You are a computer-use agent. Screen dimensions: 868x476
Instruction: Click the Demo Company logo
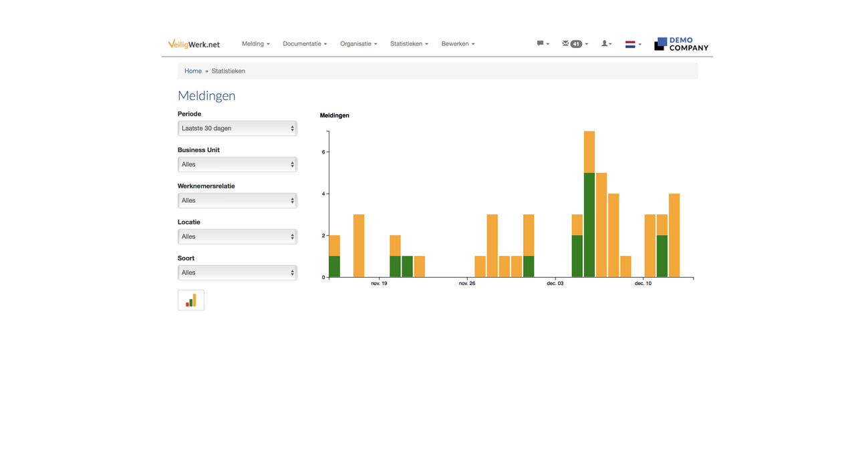click(x=681, y=44)
